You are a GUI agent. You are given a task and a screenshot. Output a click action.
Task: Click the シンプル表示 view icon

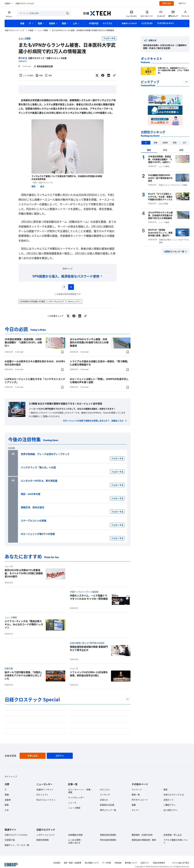tap(21, 76)
